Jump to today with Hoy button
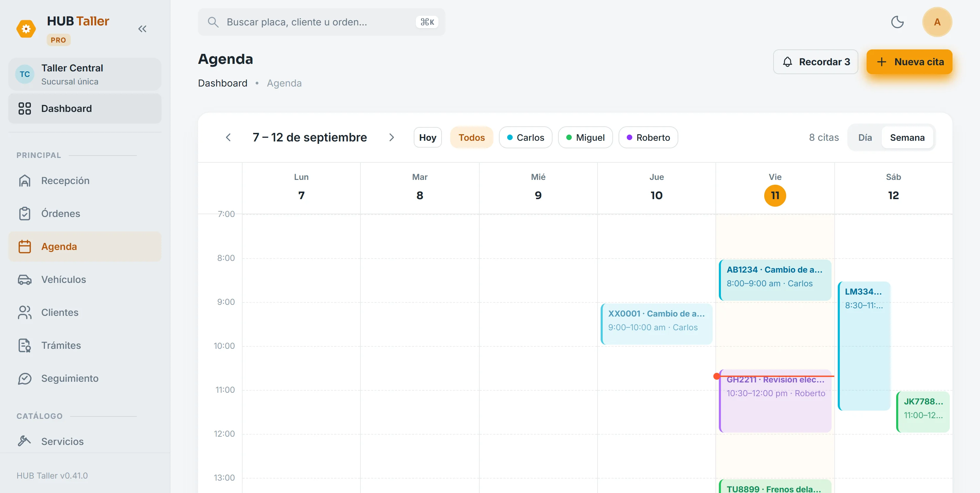Image resolution: width=980 pixels, height=493 pixels. (427, 137)
